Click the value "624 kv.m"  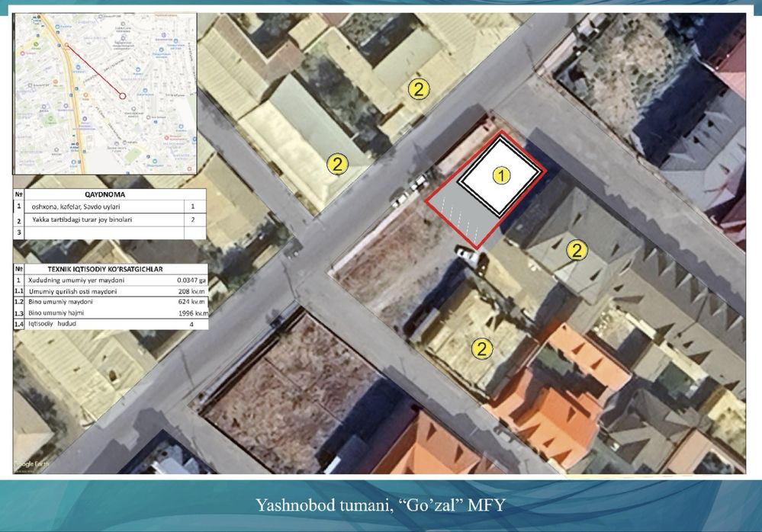pyautogui.click(x=191, y=302)
